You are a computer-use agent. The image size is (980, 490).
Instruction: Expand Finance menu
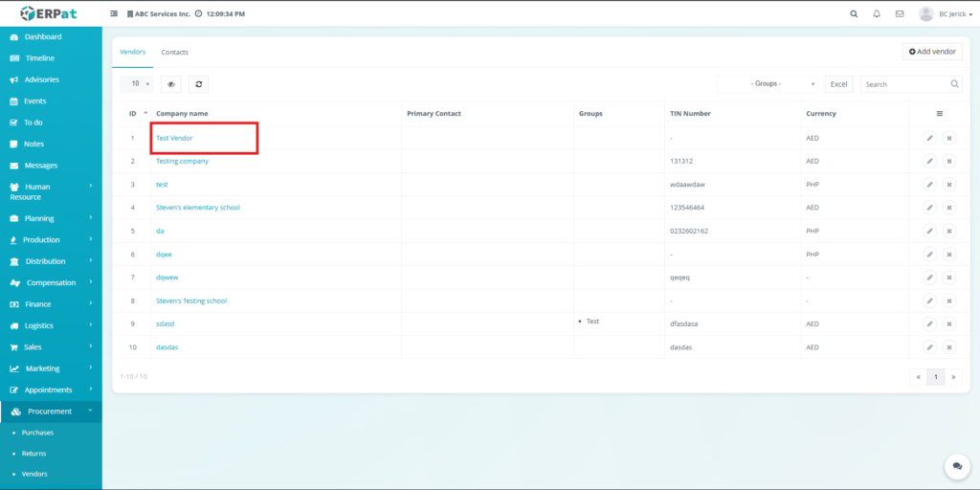(51, 304)
